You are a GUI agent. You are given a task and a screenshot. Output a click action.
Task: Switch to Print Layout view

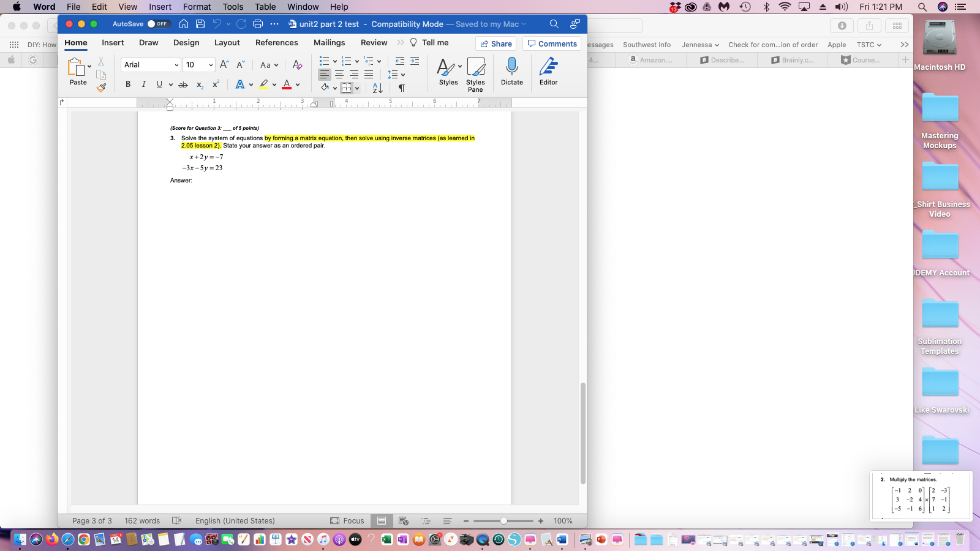(382, 521)
